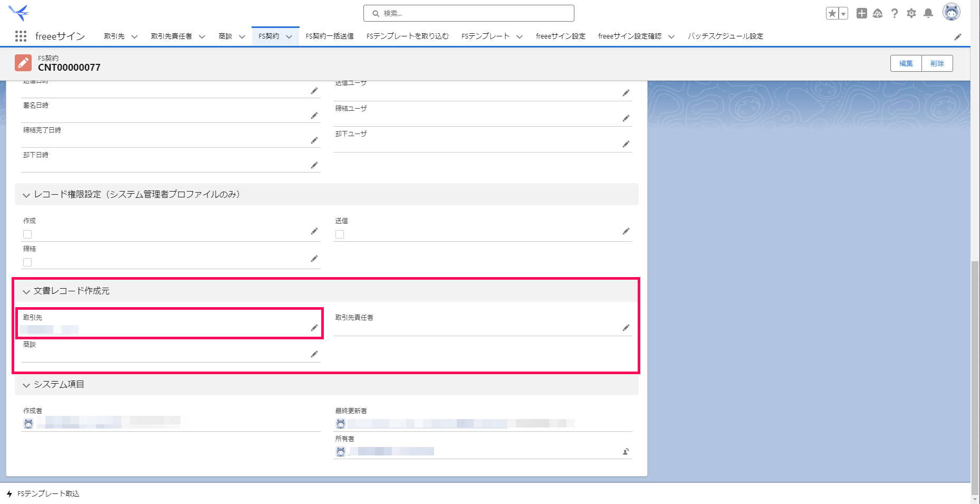Open the freeeサイン設定確認 tab dropdown arrow
The width and height of the screenshot is (980, 504).
[x=671, y=36]
